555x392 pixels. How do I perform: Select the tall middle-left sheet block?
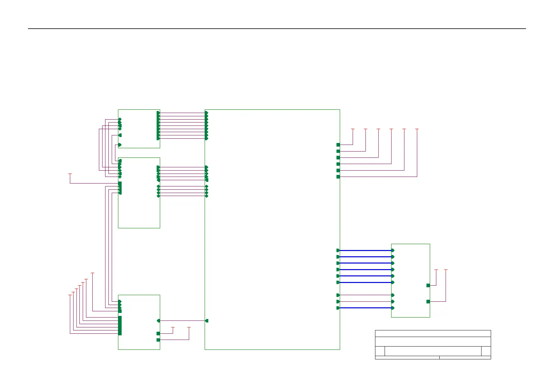(x=139, y=193)
